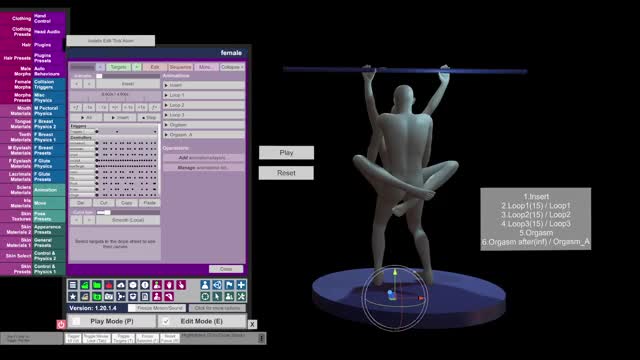
Task: Click the blue plus add-atom icon
Action: pyautogui.click(x=241, y=285)
